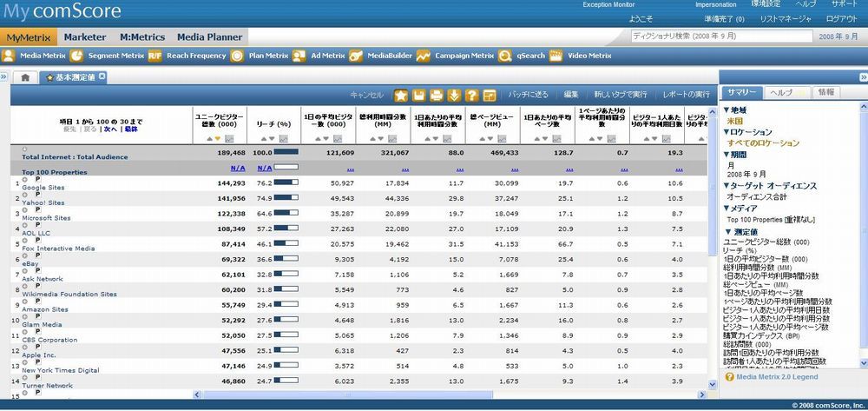Open the home icon tab
Screen dimensions: 868x411
coord(25,77)
